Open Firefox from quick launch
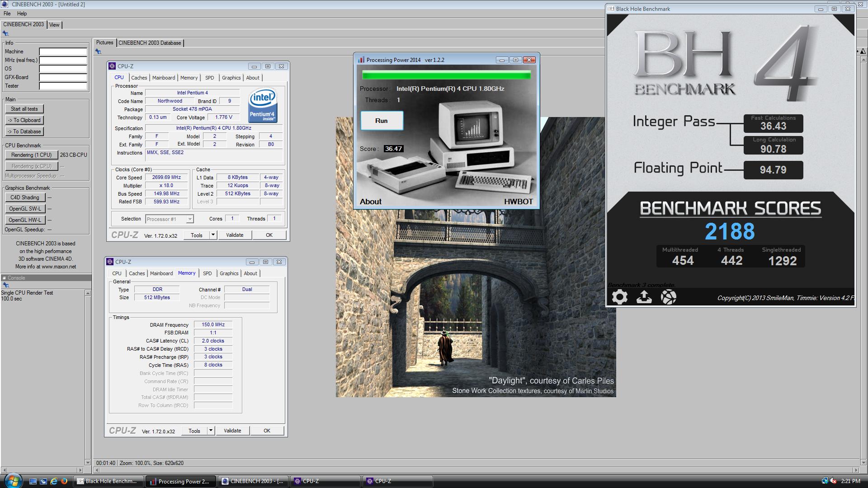Image resolution: width=868 pixels, height=488 pixels. click(64, 481)
